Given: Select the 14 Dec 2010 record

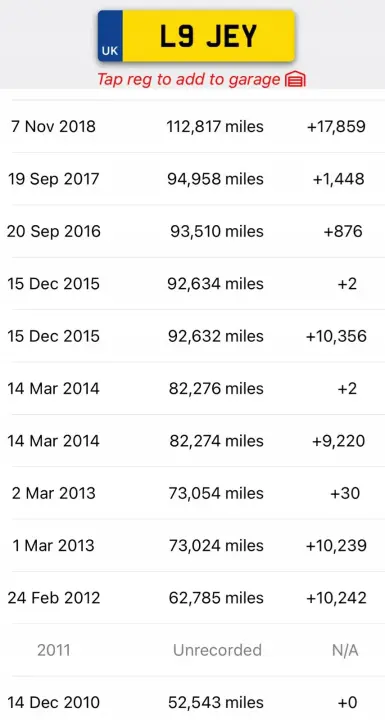Looking at the screenshot, I should tap(192, 700).
